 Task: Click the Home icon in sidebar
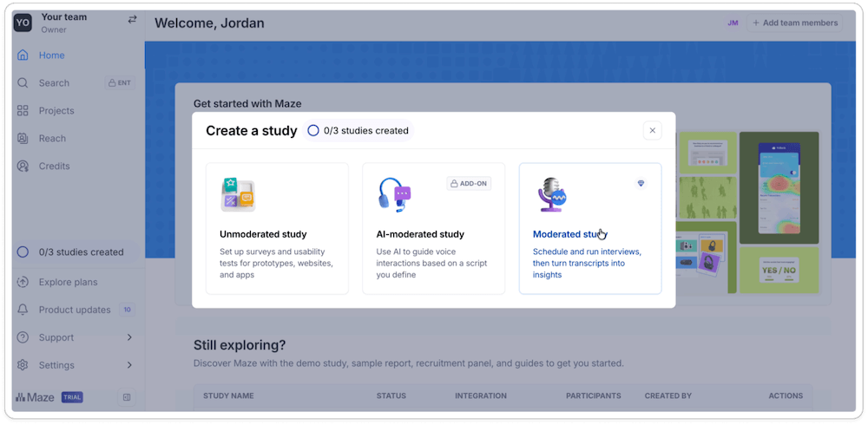click(x=23, y=56)
